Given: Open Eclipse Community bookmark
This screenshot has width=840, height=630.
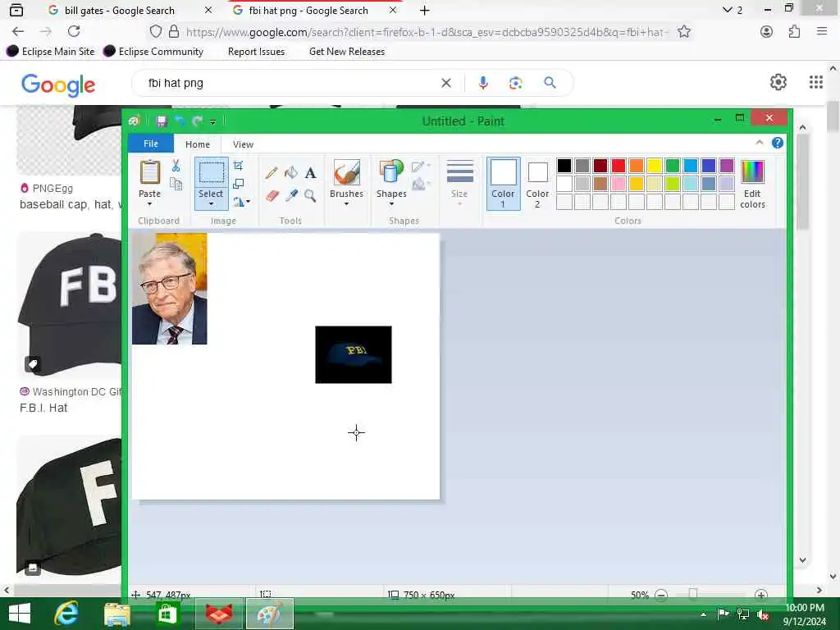Looking at the screenshot, I should click(153, 52).
